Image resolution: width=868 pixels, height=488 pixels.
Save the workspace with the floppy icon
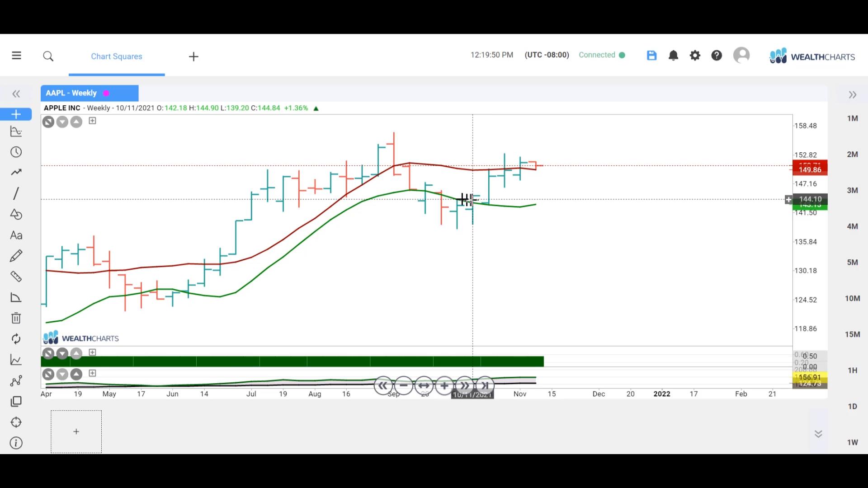pyautogui.click(x=651, y=55)
